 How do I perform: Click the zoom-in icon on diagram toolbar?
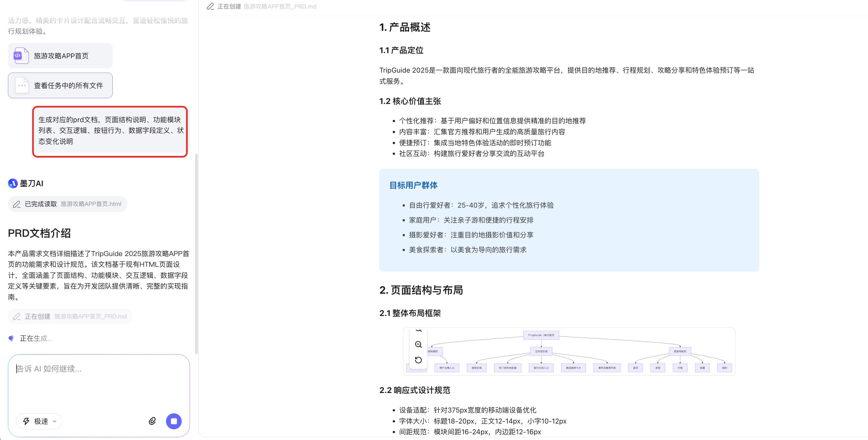418,331
